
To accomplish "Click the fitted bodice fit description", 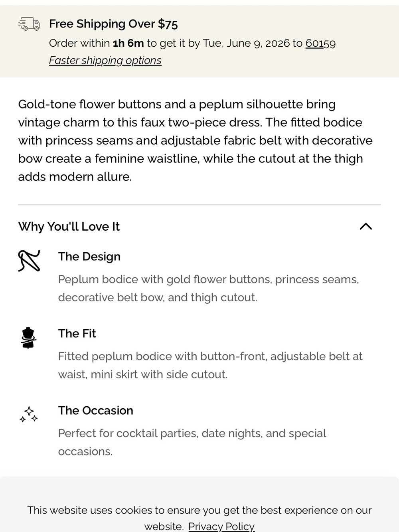I will pos(210,365).
